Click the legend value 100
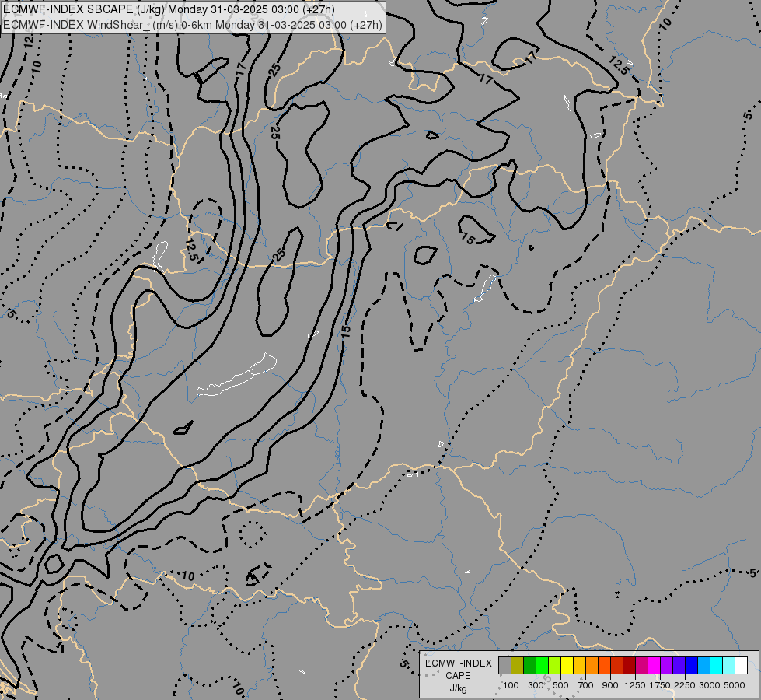The height and width of the screenshot is (700, 761). (x=511, y=685)
